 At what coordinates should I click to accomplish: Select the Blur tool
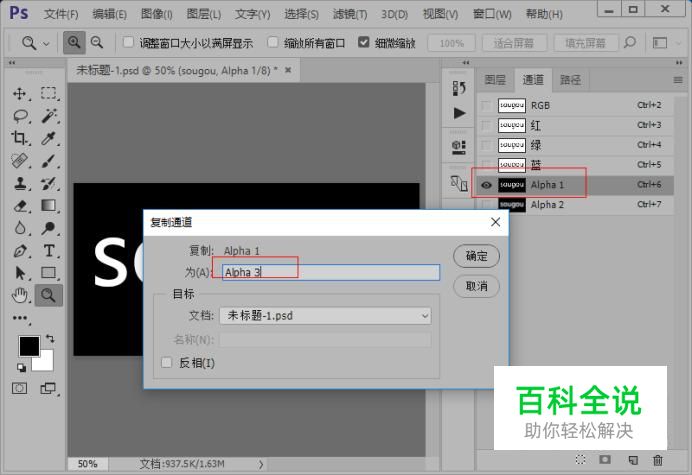pyautogui.click(x=20, y=228)
